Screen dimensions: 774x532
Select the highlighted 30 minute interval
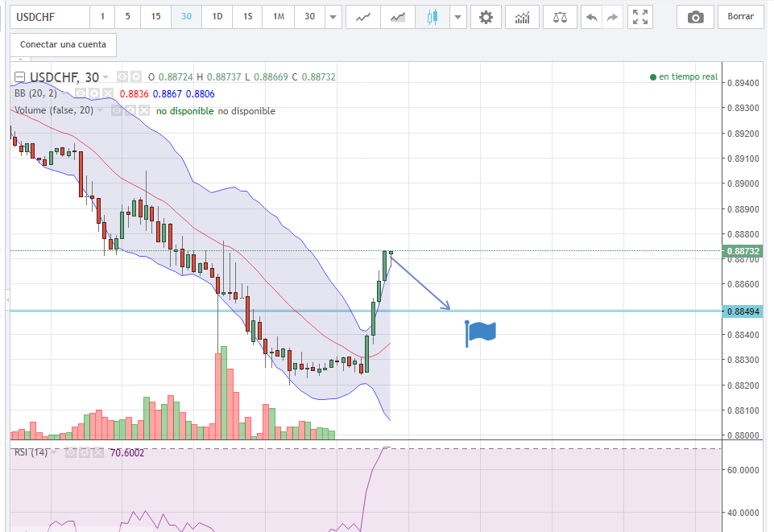pos(186,17)
